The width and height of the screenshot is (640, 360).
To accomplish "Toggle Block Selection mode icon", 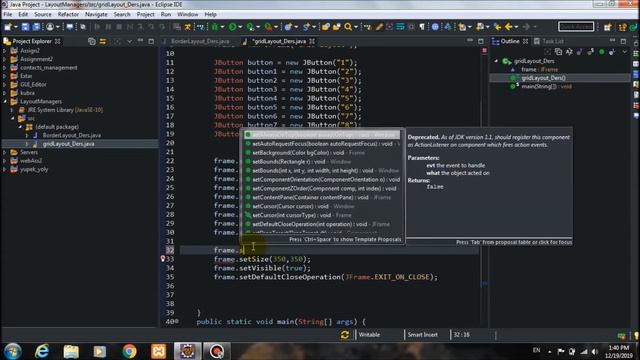I will [411, 27].
